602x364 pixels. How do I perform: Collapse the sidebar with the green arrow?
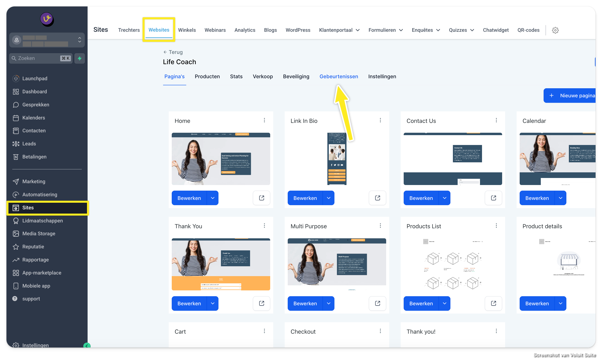pos(87,346)
